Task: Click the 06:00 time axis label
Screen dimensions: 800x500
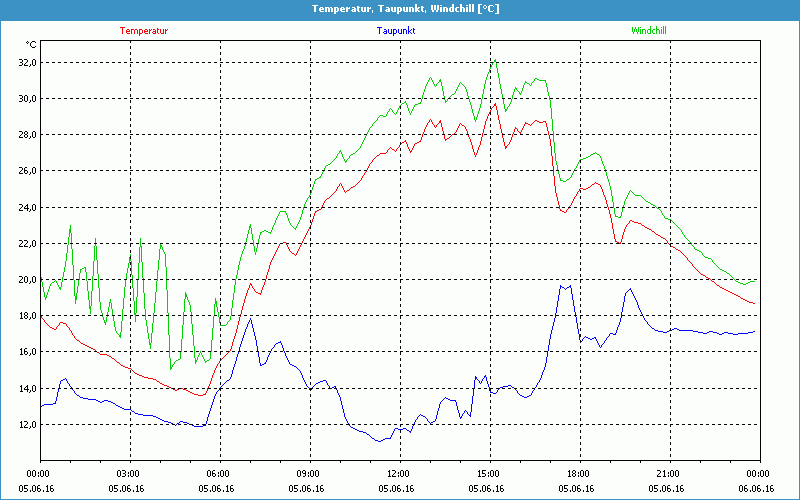Action: click(x=220, y=474)
